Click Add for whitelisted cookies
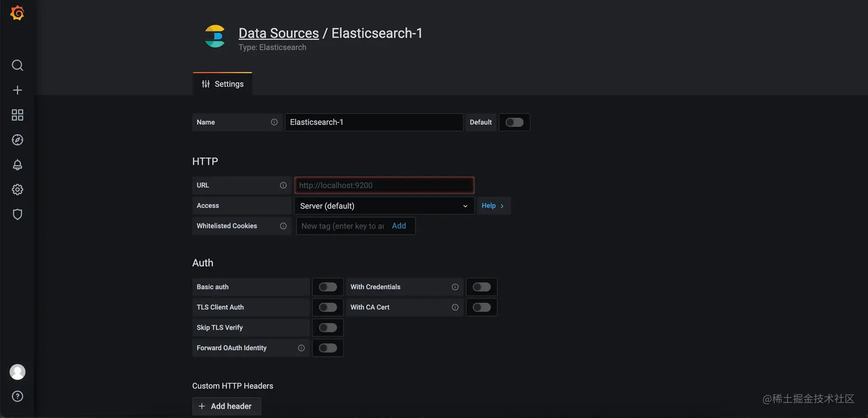 tap(399, 226)
